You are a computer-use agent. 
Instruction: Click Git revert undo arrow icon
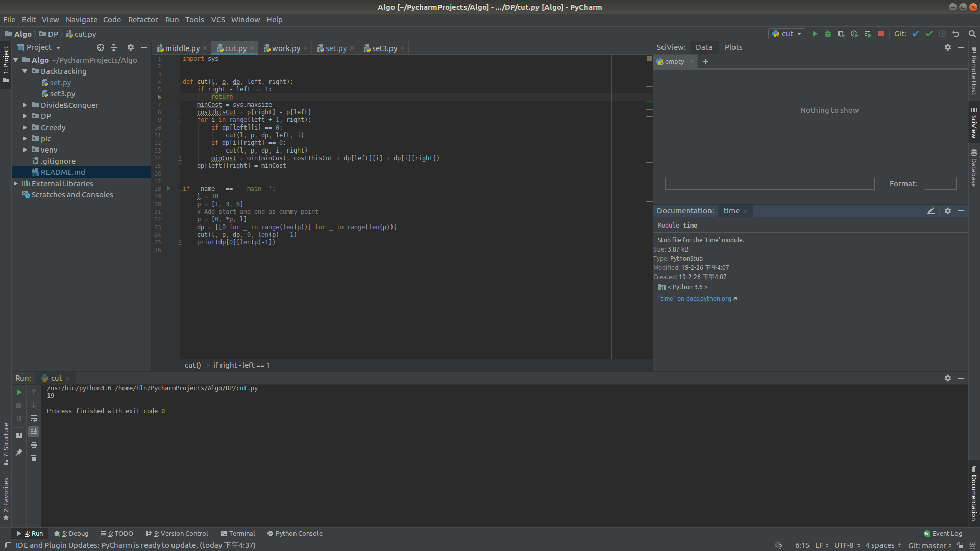click(956, 34)
